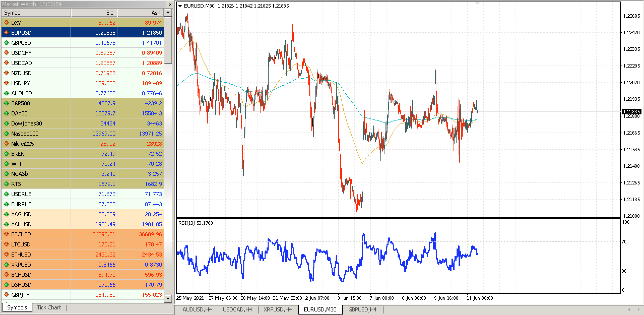Click the up arrow icon beside S&P500

coord(6,103)
